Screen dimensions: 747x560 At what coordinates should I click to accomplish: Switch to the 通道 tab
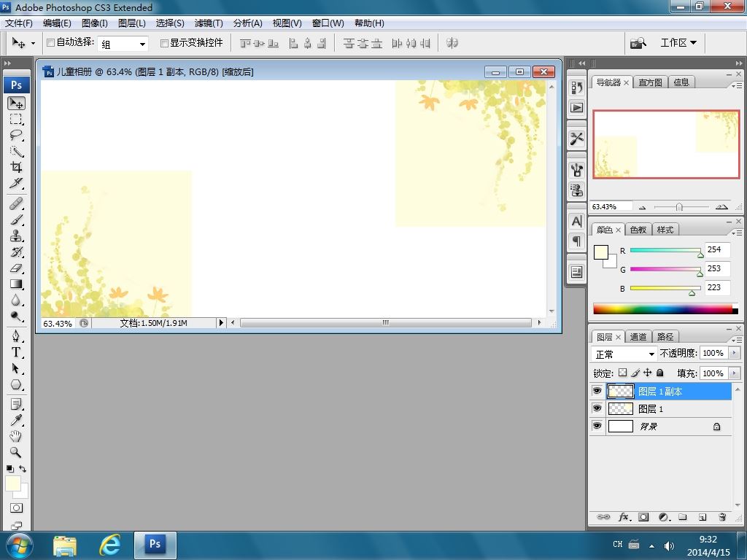[x=638, y=337]
